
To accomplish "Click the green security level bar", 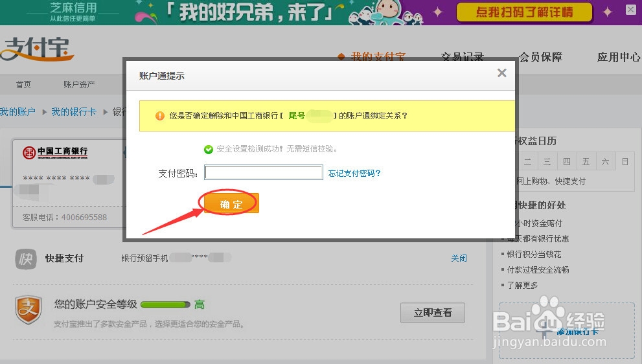I will click(x=165, y=304).
